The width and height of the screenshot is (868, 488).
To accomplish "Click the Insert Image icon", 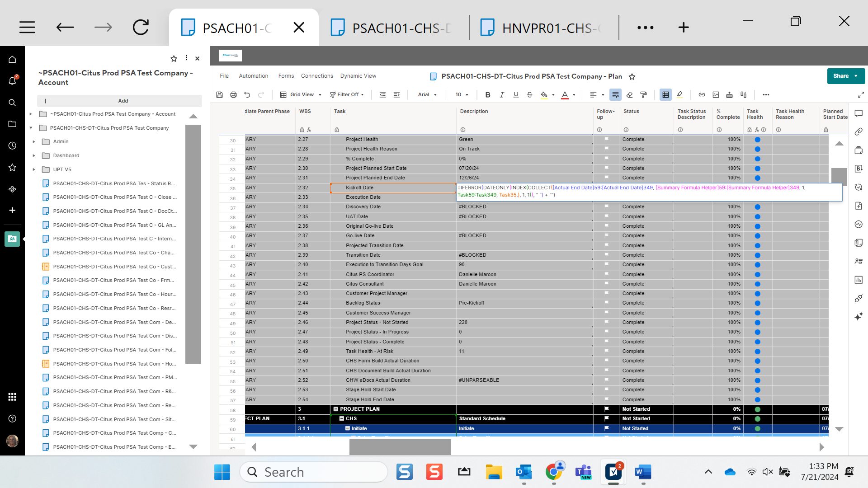I will pyautogui.click(x=716, y=95).
